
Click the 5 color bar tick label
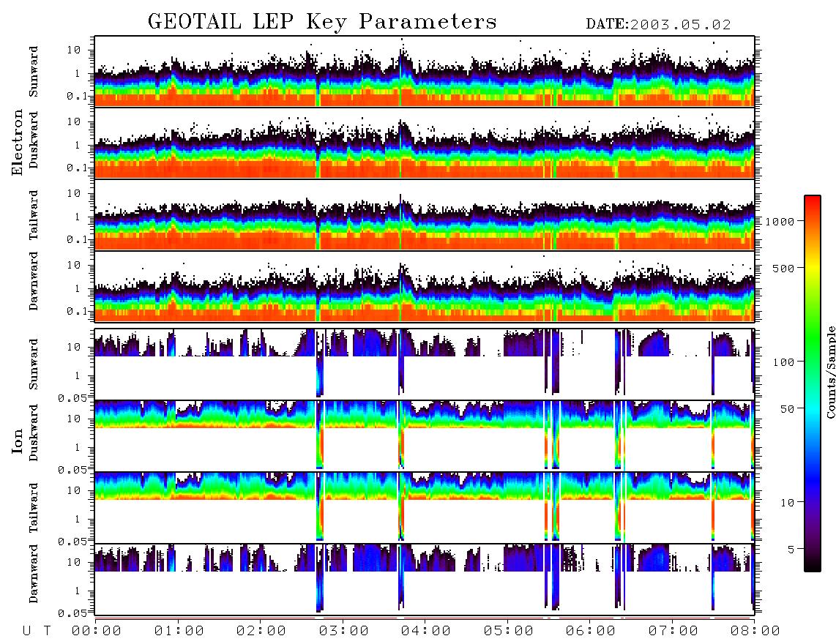(791, 549)
